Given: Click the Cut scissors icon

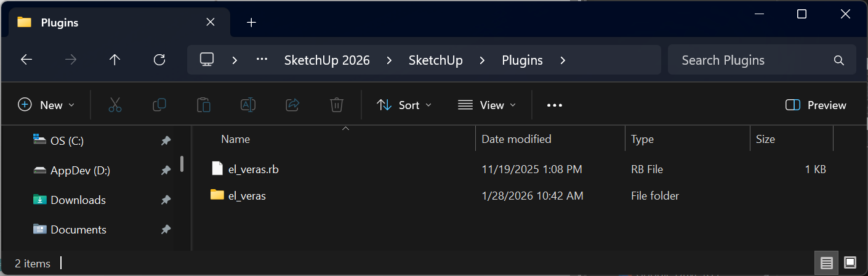Looking at the screenshot, I should pos(115,105).
